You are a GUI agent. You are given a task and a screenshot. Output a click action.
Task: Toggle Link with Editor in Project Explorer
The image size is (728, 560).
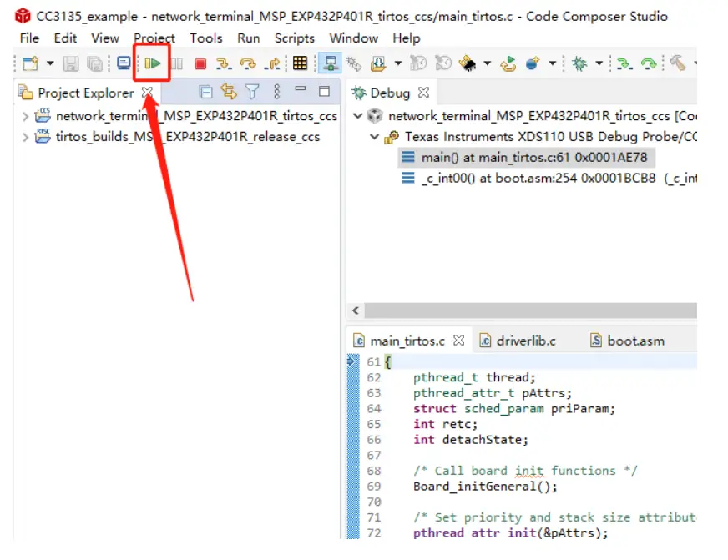pos(229,92)
